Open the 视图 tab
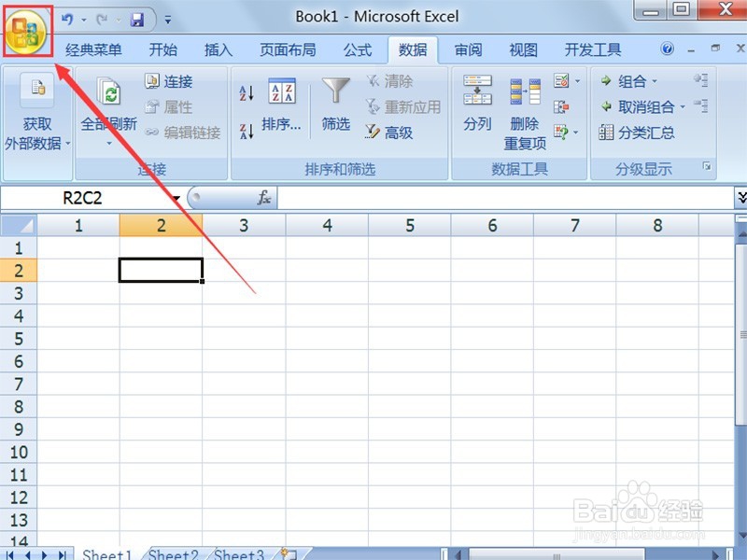The width and height of the screenshot is (747, 560). [x=523, y=50]
